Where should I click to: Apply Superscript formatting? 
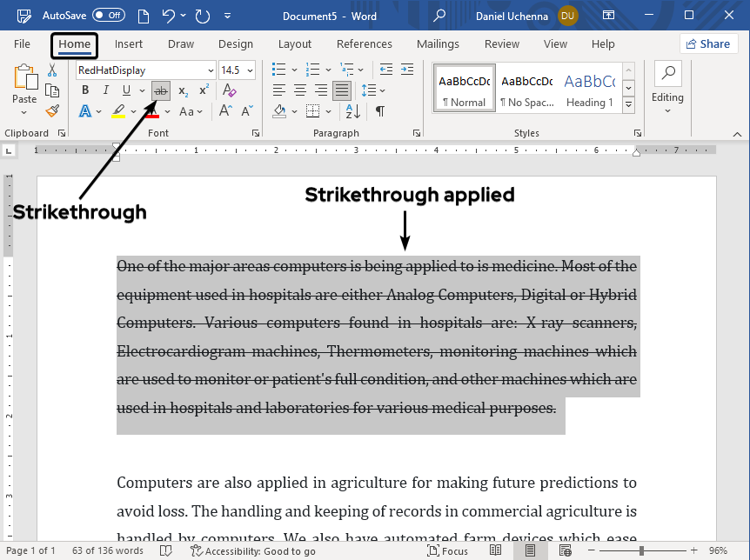click(204, 90)
